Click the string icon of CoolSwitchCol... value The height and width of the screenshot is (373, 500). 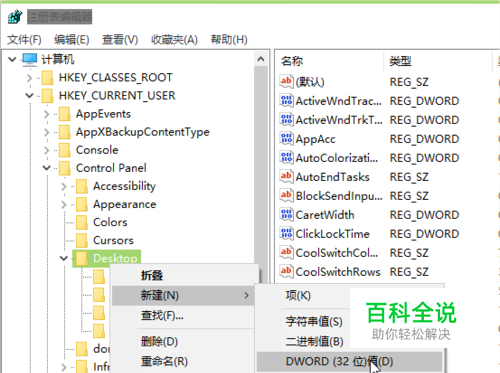[286, 253]
